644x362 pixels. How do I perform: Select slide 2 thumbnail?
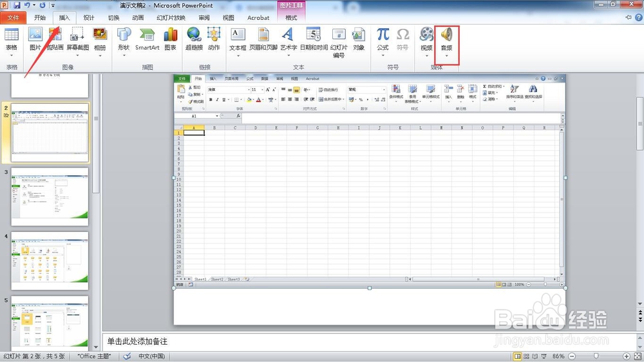point(50,132)
